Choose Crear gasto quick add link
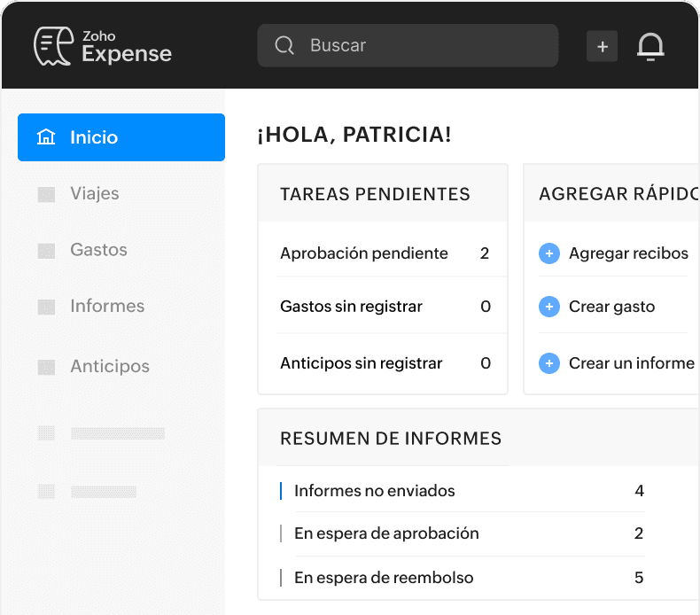The width and height of the screenshot is (700, 615). 611,307
